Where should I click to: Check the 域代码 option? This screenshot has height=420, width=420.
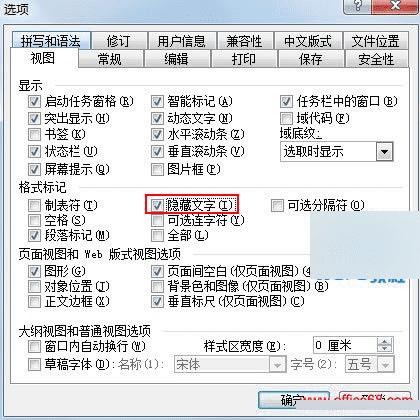point(286,118)
